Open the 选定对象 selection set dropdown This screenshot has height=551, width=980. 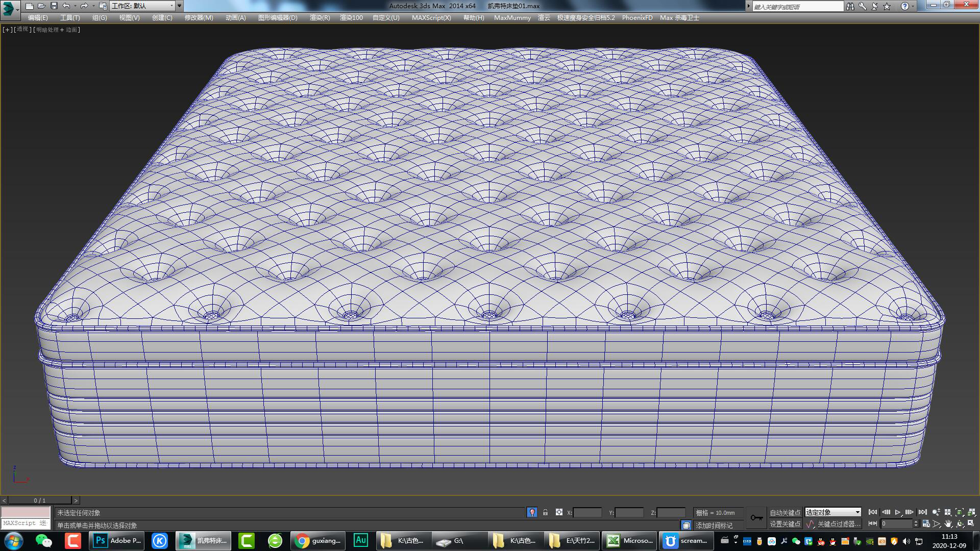click(x=832, y=512)
